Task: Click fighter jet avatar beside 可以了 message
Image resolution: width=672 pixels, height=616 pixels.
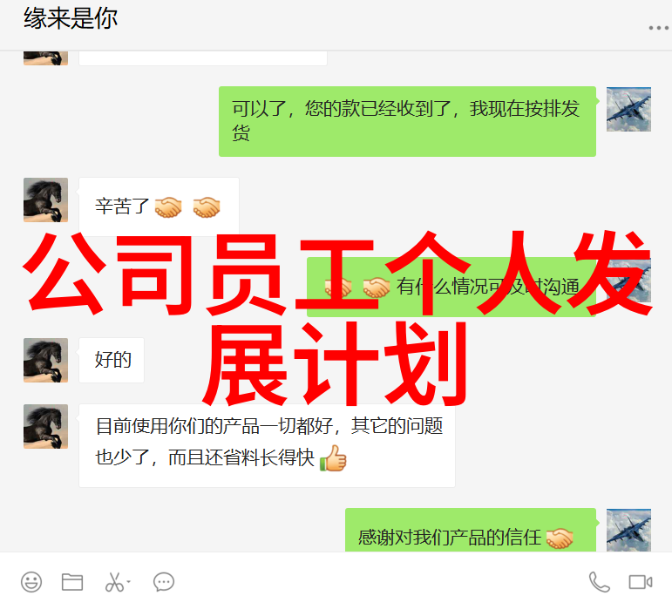Action: pyautogui.click(x=628, y=109)
